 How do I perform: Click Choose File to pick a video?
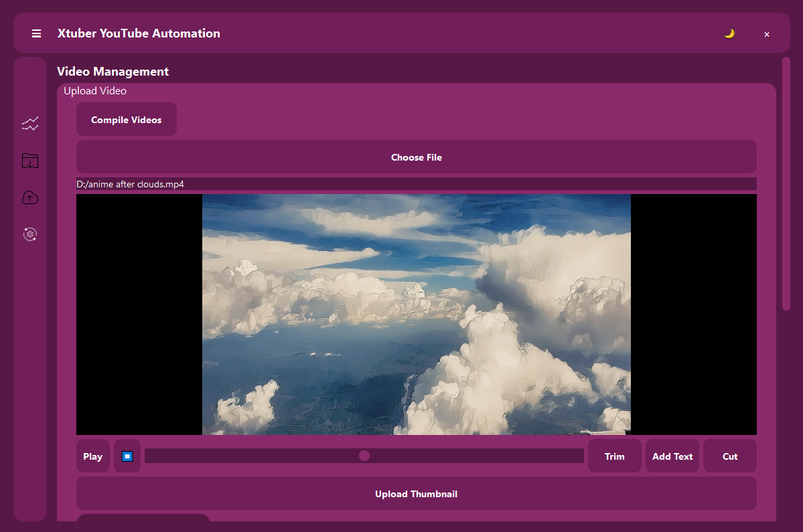[x=416, y=157]
